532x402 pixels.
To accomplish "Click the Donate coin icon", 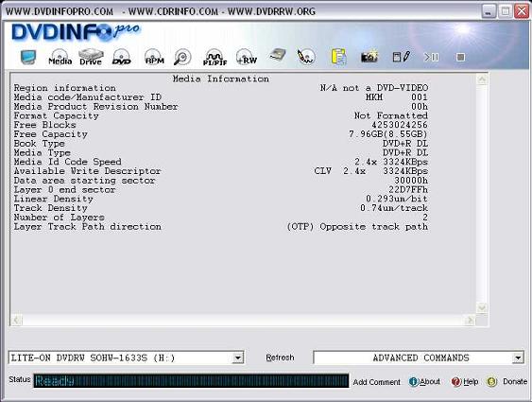I will tap(491, 382).
